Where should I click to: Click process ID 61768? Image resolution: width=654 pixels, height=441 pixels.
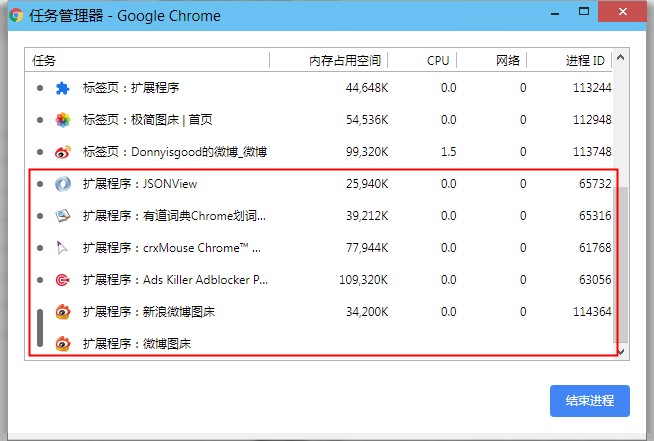(595, 248)
